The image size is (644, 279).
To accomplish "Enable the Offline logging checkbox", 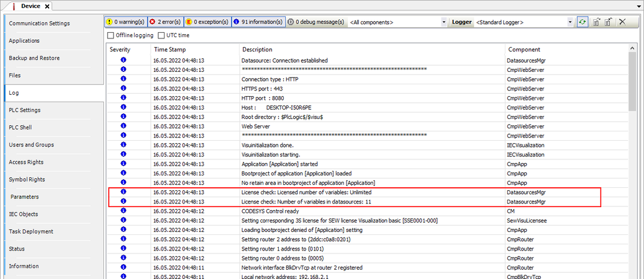I will (111, 35).
